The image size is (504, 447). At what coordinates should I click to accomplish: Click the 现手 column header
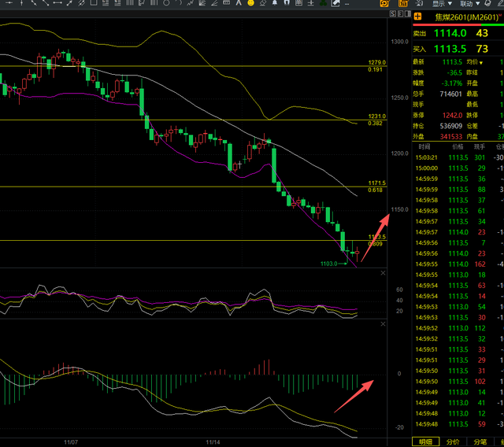[x=480, y=146]
